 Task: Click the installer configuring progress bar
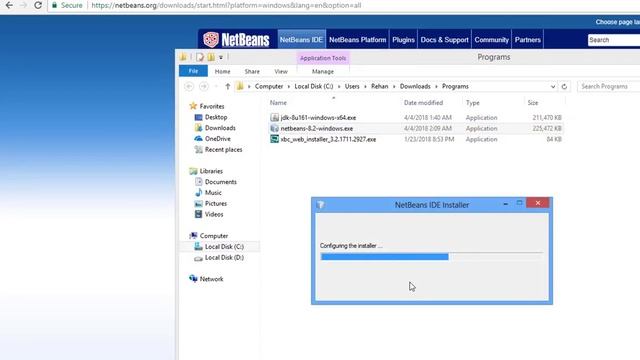(431, 257)
